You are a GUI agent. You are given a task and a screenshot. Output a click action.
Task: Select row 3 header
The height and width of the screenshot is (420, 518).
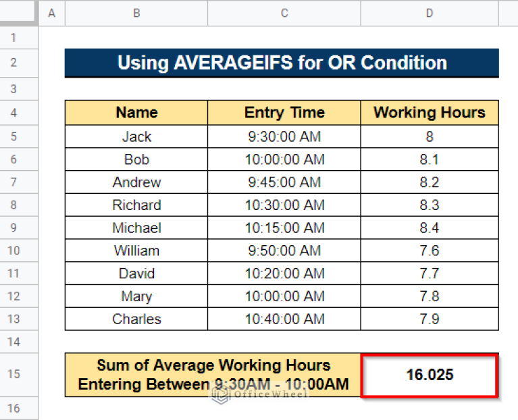19,89
